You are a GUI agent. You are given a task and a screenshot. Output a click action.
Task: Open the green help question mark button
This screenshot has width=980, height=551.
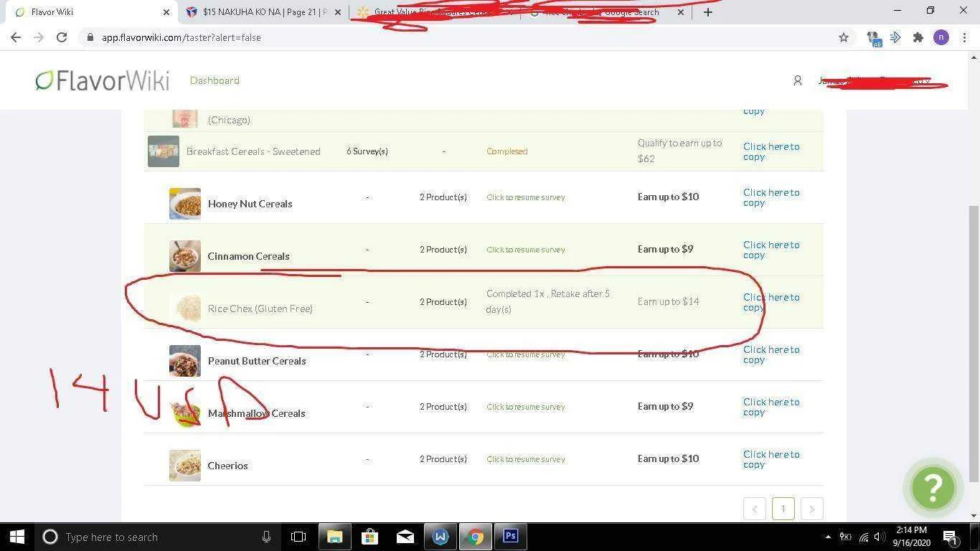[933, 488]
